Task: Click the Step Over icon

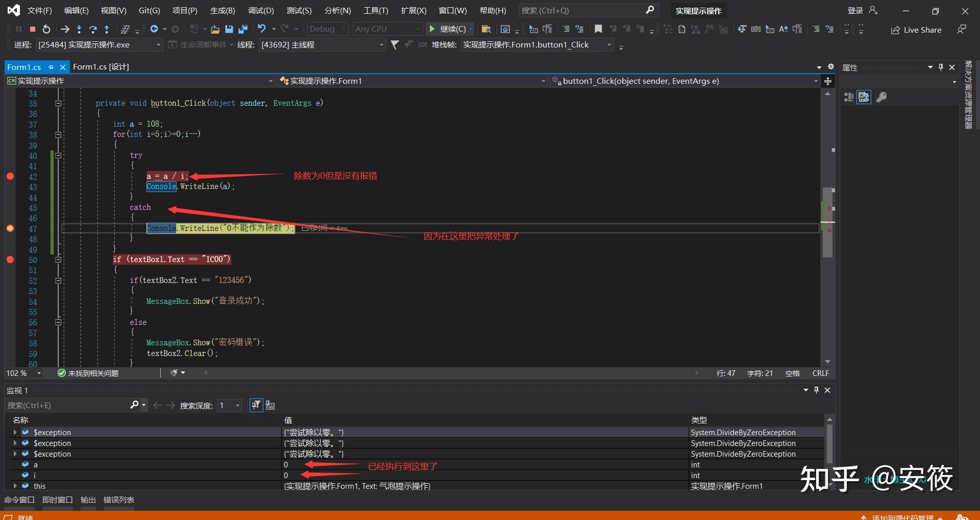Action: tap(93, 29)
